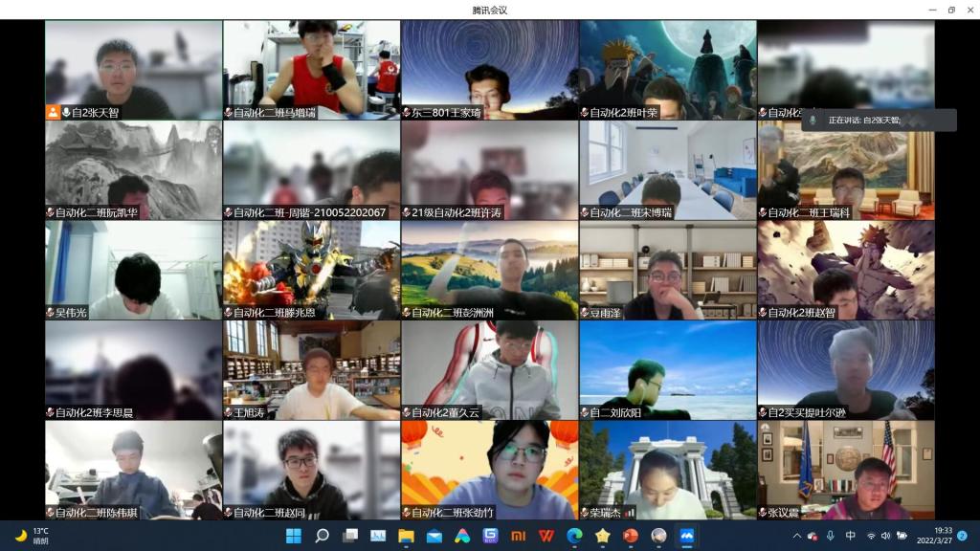
Task: Click the volume icon in system tray
Action: (885, 536)
